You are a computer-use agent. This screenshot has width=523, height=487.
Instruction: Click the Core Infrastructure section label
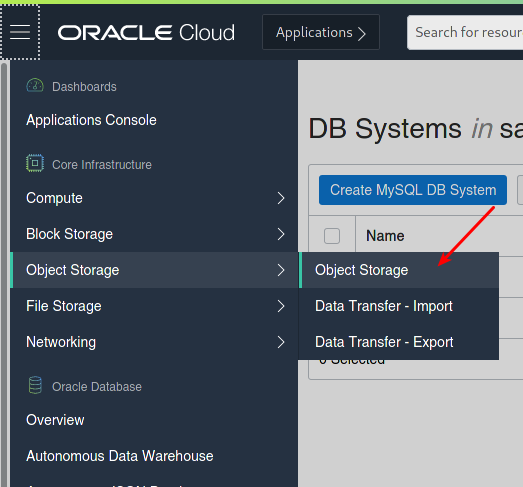102,165
